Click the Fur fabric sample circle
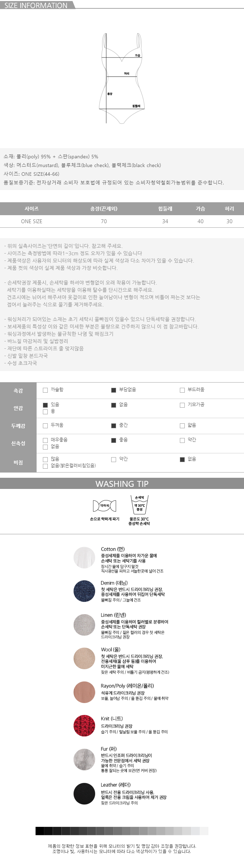The height and width of the screenshot is (868, 244). pyautogui.click(x=84, y=760)
